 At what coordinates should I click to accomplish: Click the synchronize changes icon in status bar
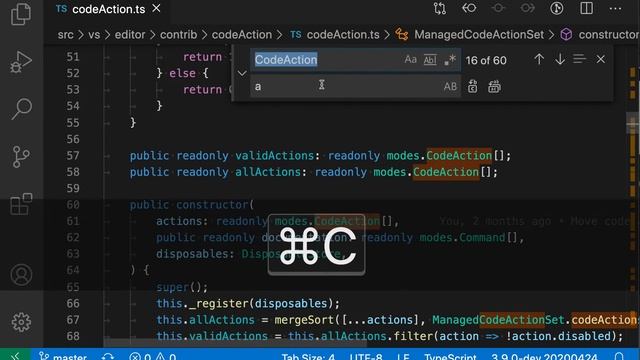coord(108,356)
